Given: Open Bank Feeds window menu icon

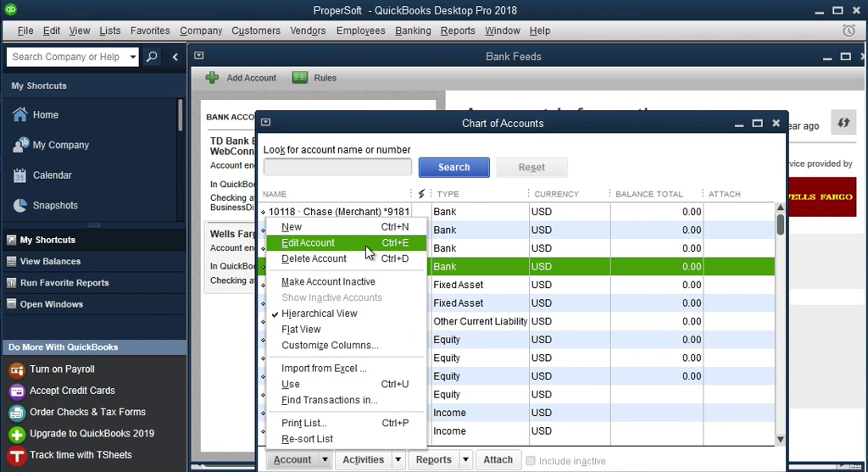Looking at the screenshot, I should [198, 55].
